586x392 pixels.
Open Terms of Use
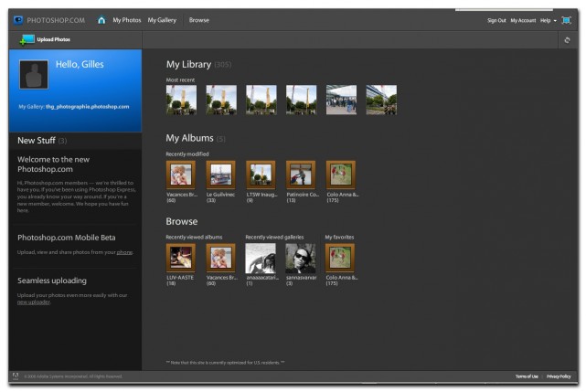coord(527,376)
